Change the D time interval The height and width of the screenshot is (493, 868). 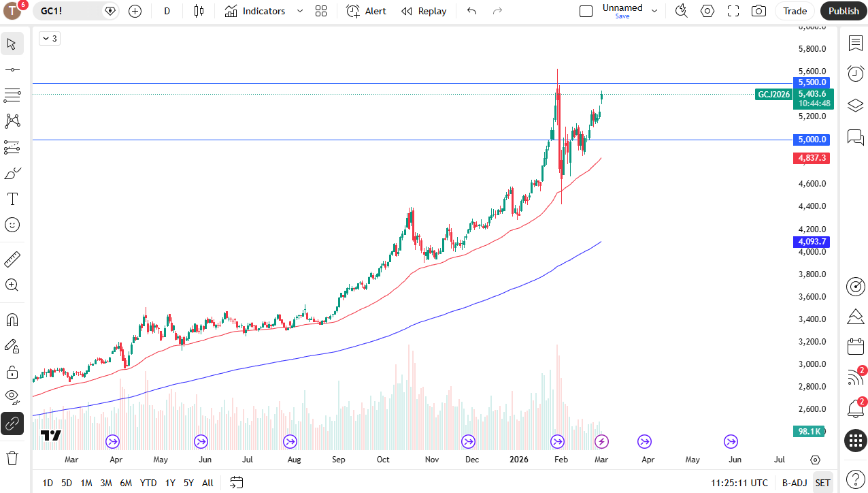point(167,11)
